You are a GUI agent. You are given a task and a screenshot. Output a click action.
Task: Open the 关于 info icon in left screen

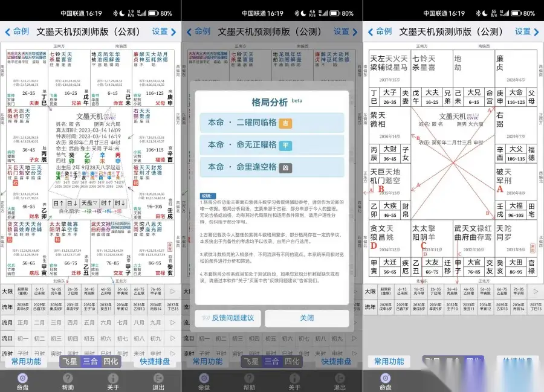113,381
